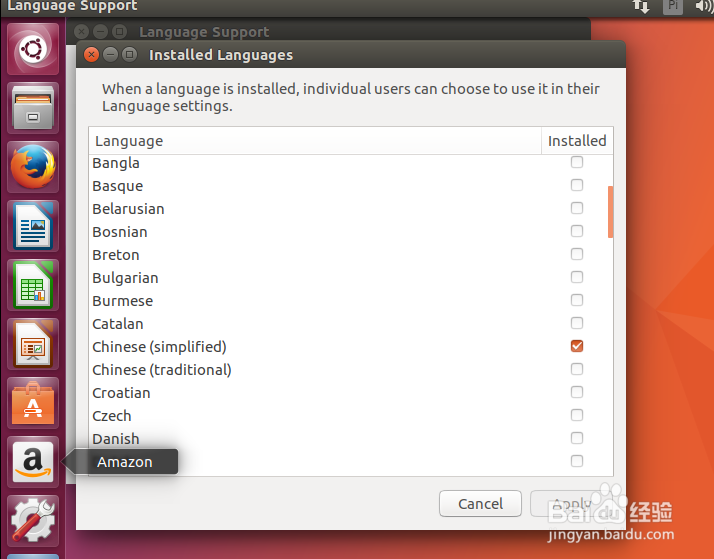Check the Catalan installed checkbox
The image size is (714, 559).
coord(577,323)
